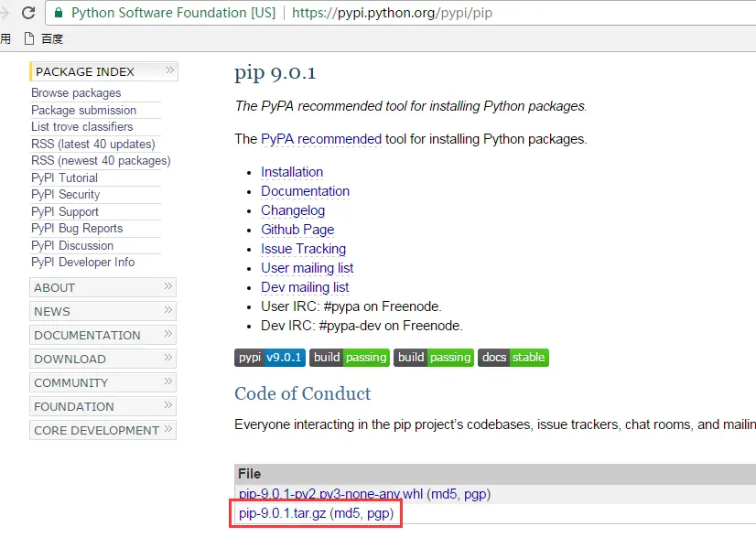
Task: Follow the PyPA recommended link
Action: tap(321, 139)
